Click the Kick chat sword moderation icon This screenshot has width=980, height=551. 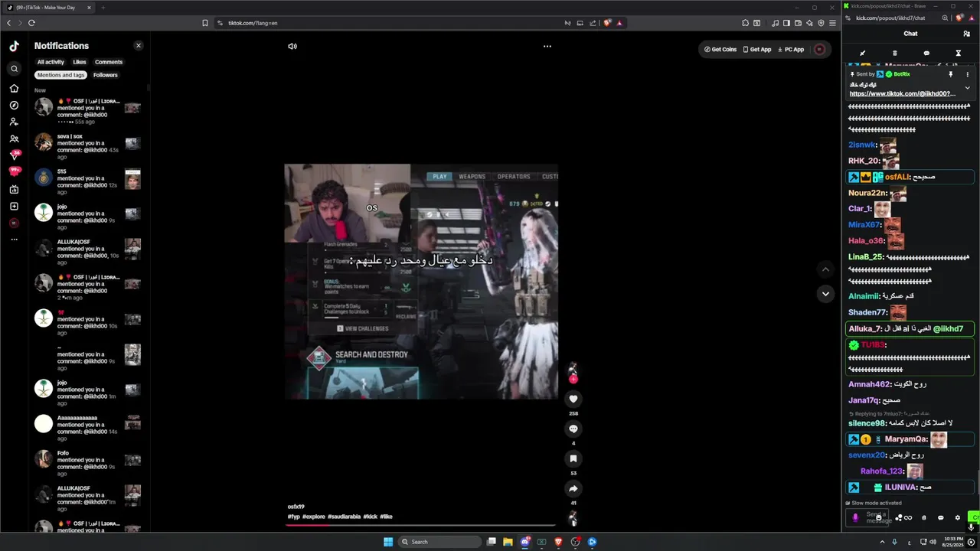863,54
